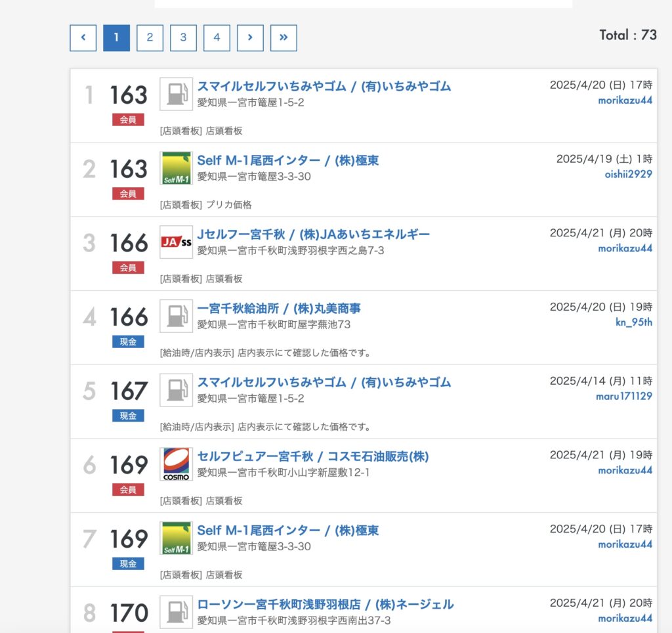This screenshot has height=633, width=672.
Task: Click note プリカ価格 in rank 2 row
Action: click(229, 205)
